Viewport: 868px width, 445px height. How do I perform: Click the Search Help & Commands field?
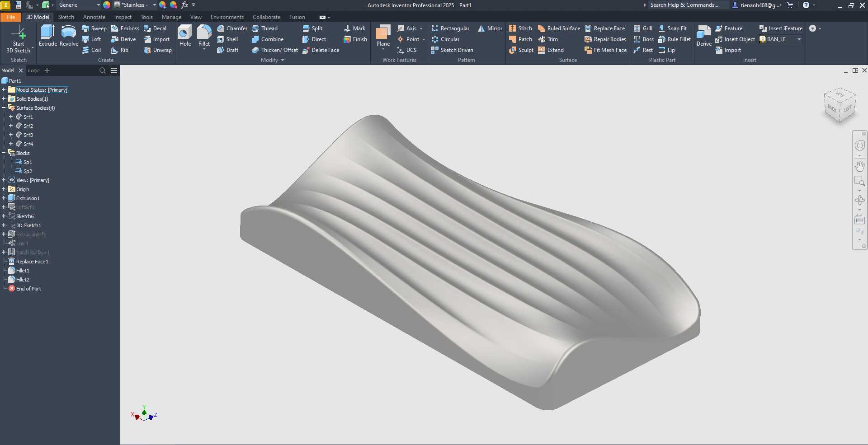687,5
